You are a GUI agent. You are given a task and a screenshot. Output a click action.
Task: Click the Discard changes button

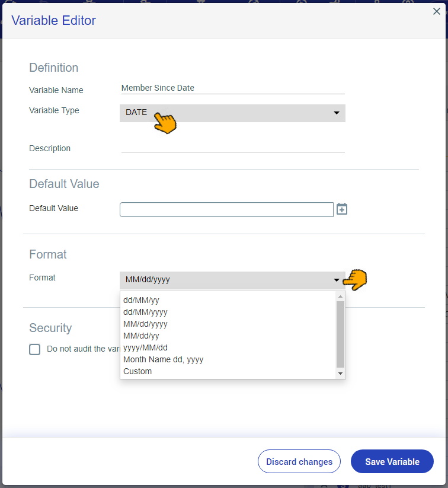[x=299, y=461]
